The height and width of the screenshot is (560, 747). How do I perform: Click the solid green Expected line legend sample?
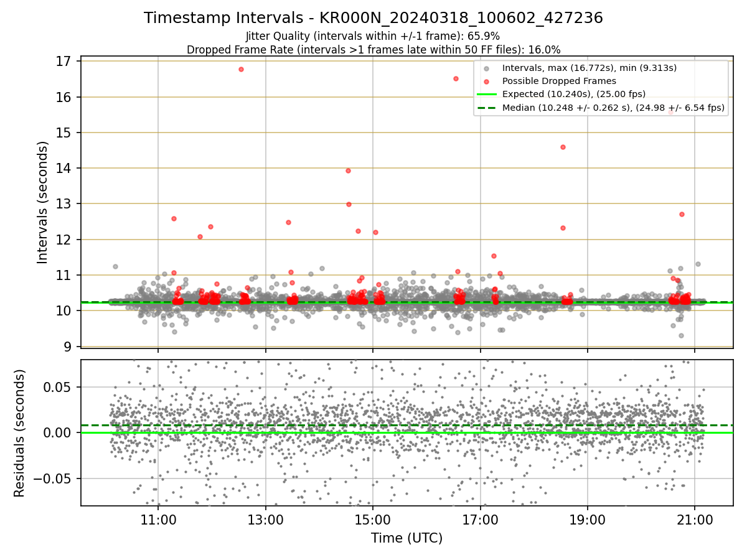click(486, 95)
